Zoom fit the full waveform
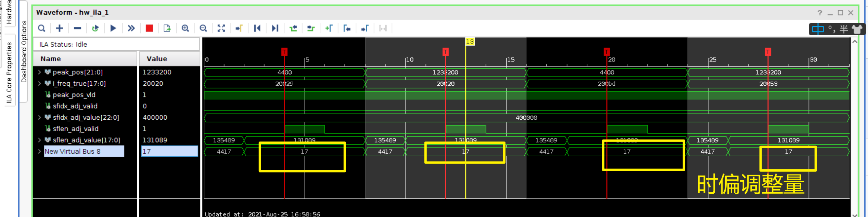The height and width of the screenshot is (217, 868). coord(221,28)
